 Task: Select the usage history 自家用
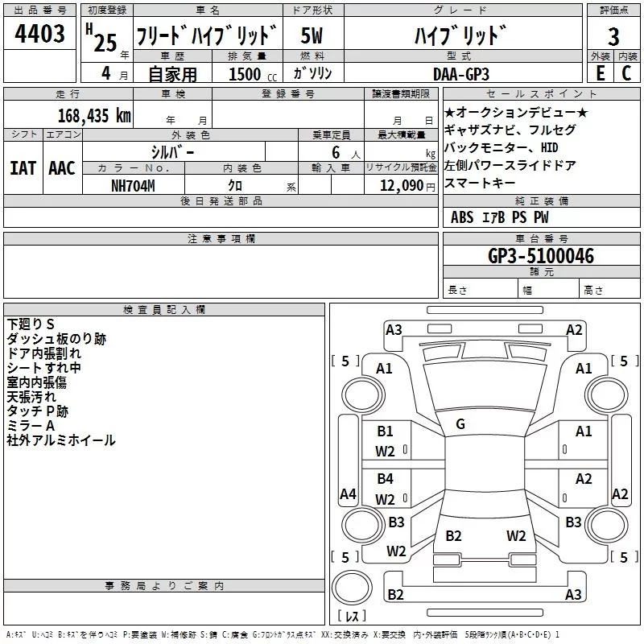coord(172,74)
